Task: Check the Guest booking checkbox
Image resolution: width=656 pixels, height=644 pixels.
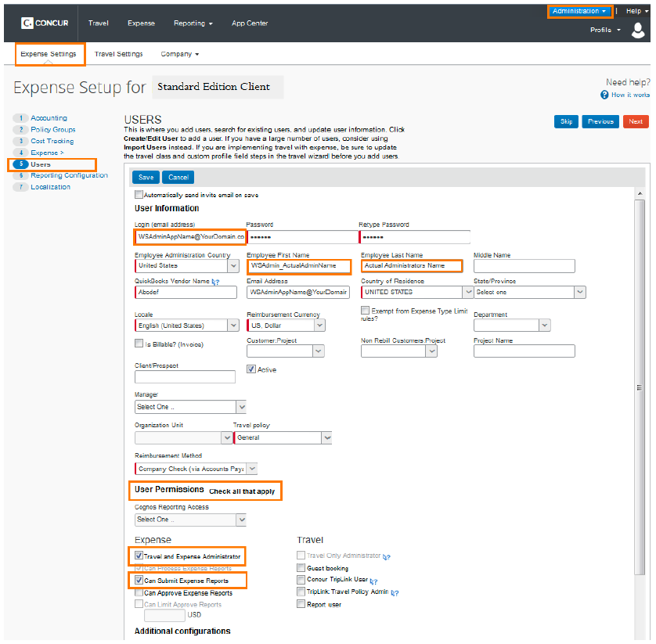Action: [x=301, y=568]
